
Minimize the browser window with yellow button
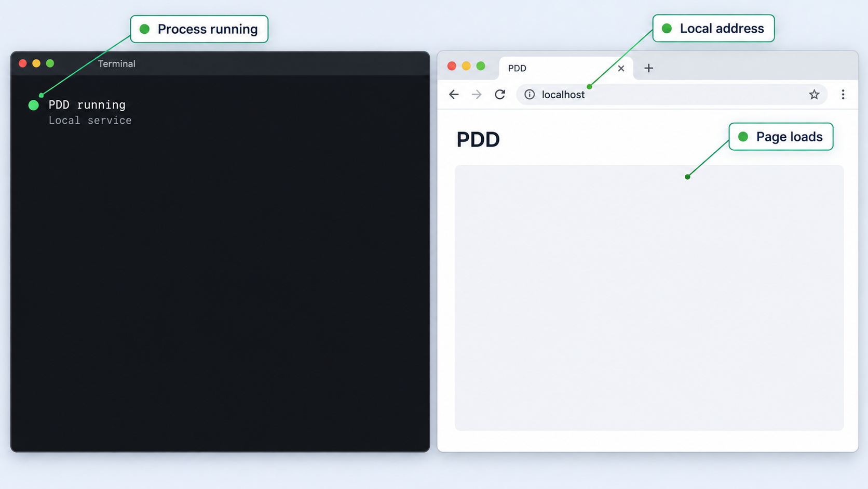(466, 66)
